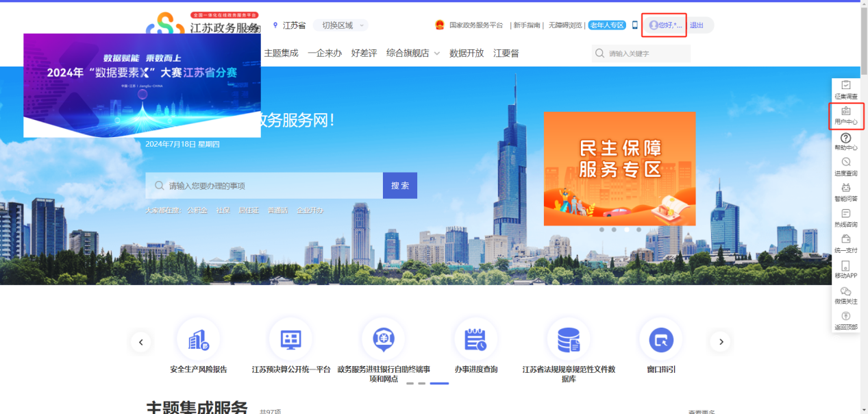868x414 pixels.
Task: Expand the 综合旗舰店 menu
Action: [x=412, y=53]
